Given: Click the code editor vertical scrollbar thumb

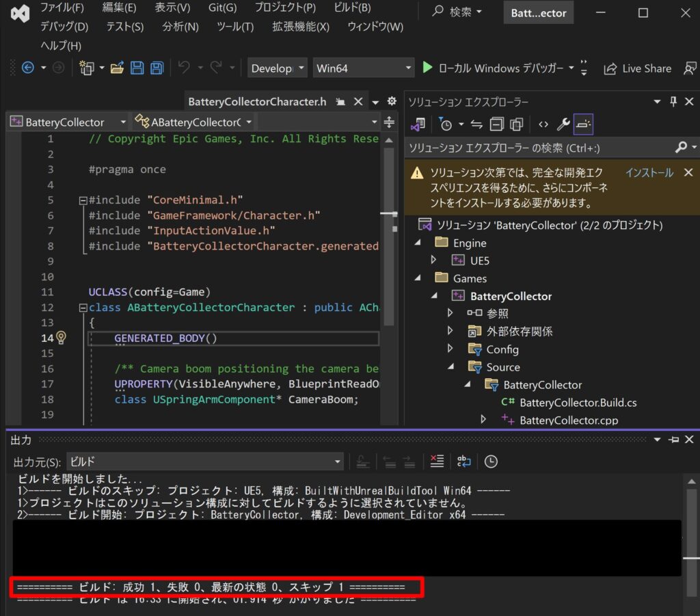Looking at the screenshot, I should [389, 237].
